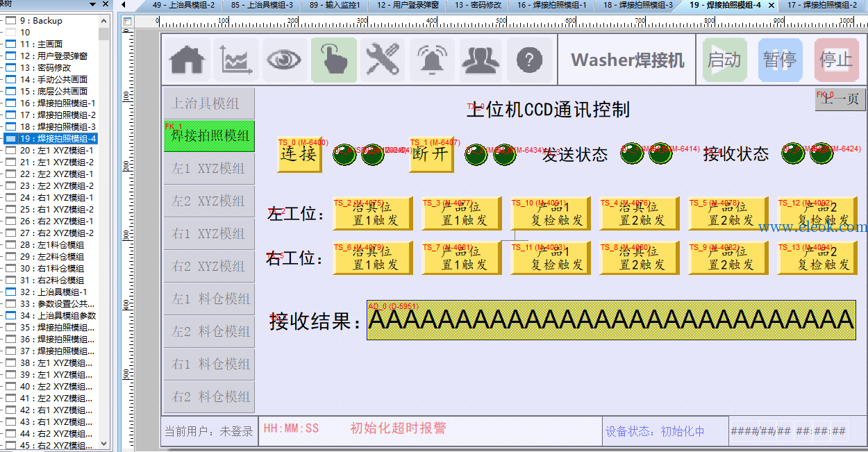This screenshot has width=868, height=452.
Task: Click left lamp after 发送状态 label
Action: tap(632, 155)
